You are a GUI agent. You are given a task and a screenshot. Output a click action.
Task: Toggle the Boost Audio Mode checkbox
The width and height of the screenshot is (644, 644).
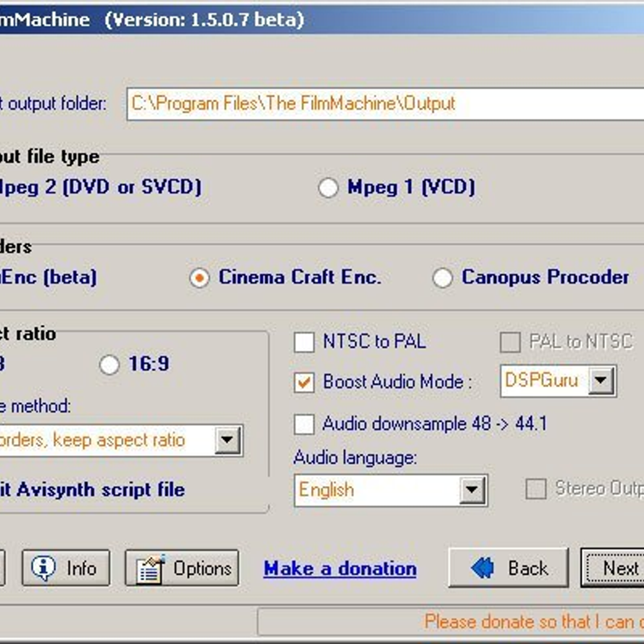[304, 383]
